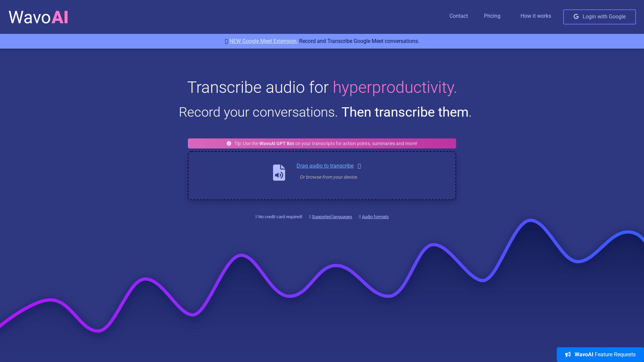
Task: Click the WavoAI logo
Action: coord(38,17)
